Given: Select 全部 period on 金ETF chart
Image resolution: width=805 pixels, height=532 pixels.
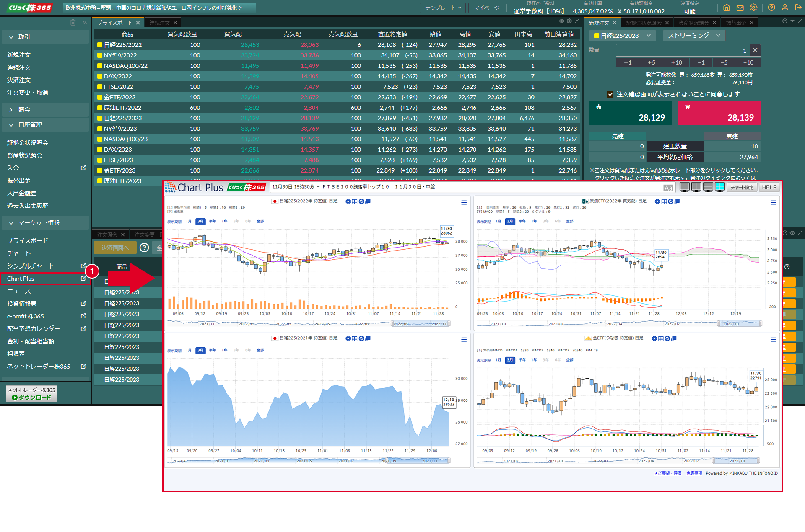Looking at the screenshot, I should (x=570, y=360).
